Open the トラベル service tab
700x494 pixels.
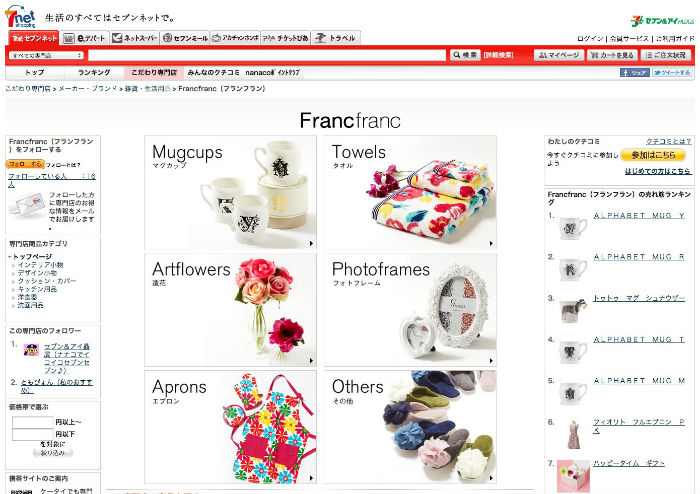click(x=336, y=38)
